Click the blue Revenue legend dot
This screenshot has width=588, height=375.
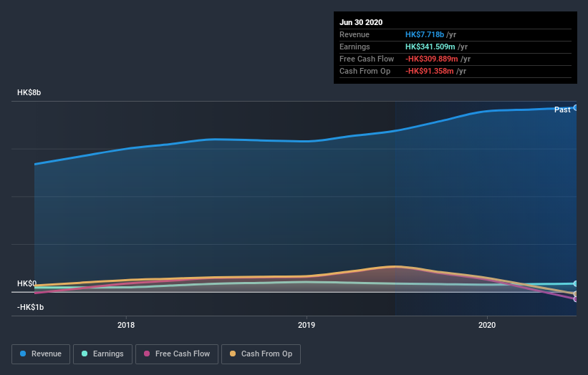(23, 354)
